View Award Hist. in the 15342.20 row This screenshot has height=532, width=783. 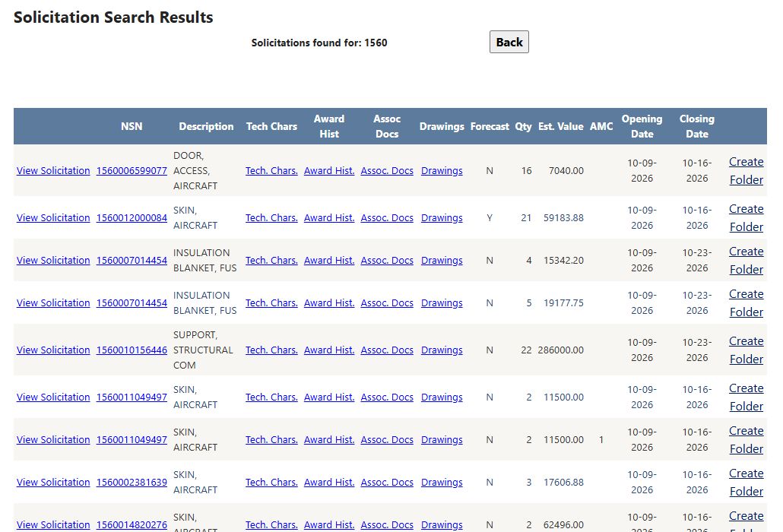pyautogui.click(x=329, y=261)
